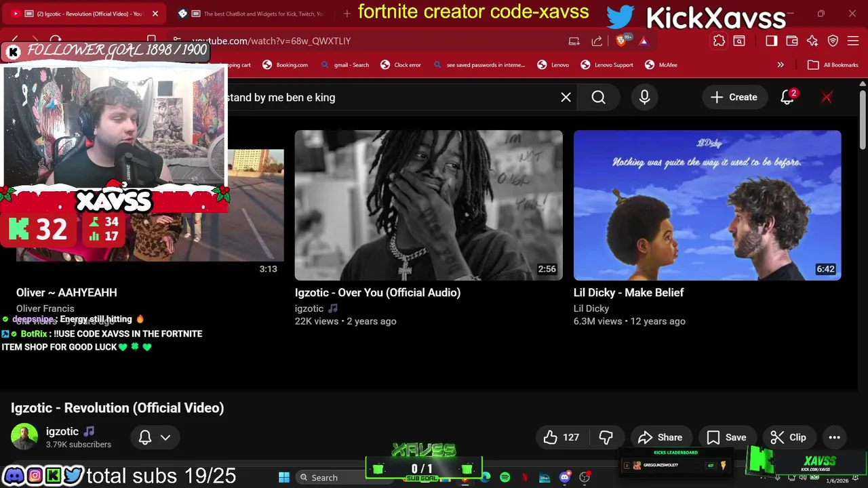The width and height of the screenshot is (868, 488).
Task: Open the browser extensions puzzle icon
Action: 719,41
